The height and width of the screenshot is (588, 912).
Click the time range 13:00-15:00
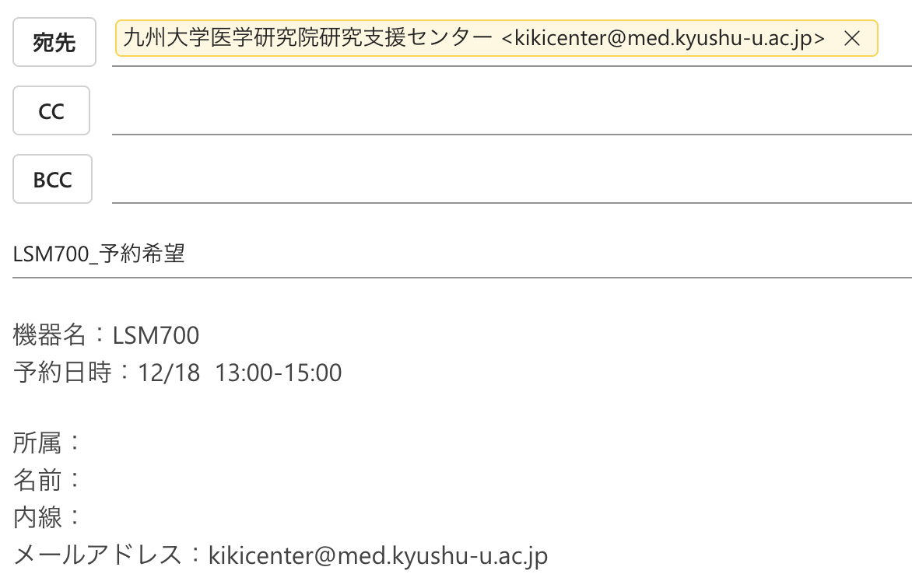[x=279, y=373]
